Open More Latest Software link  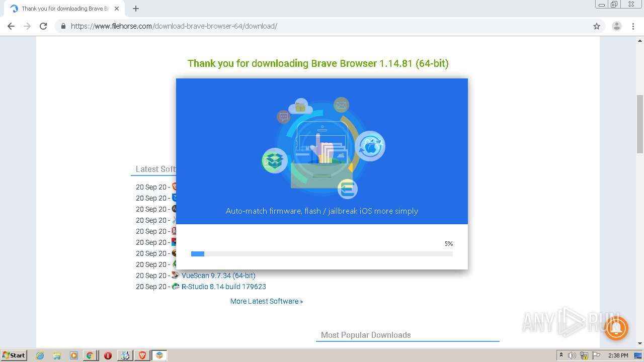(x=267, y=301)
